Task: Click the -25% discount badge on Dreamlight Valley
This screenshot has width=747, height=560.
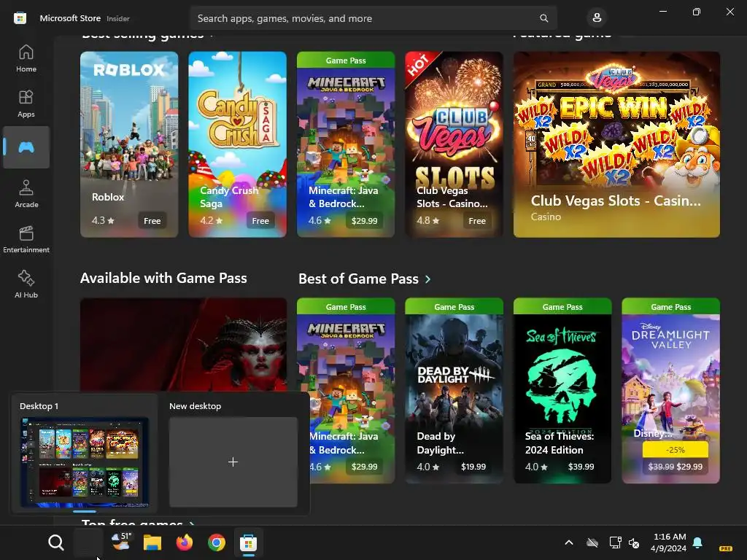Action: tap(675, 449)
